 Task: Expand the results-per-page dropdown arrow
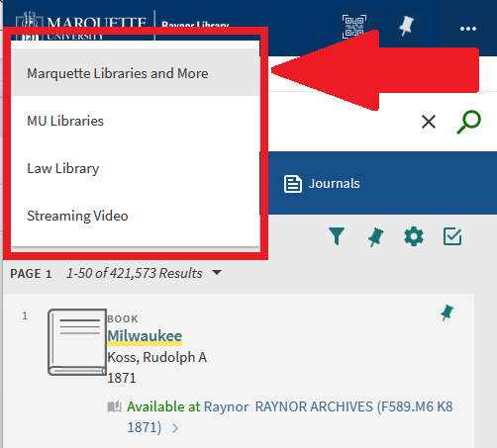217,273
